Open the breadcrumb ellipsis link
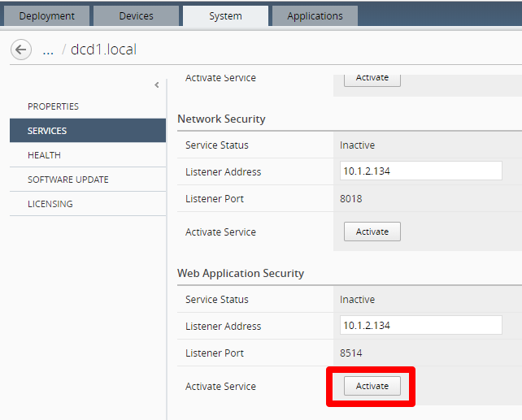This screenshot has width=522, height=420. [x=48, y=50]
